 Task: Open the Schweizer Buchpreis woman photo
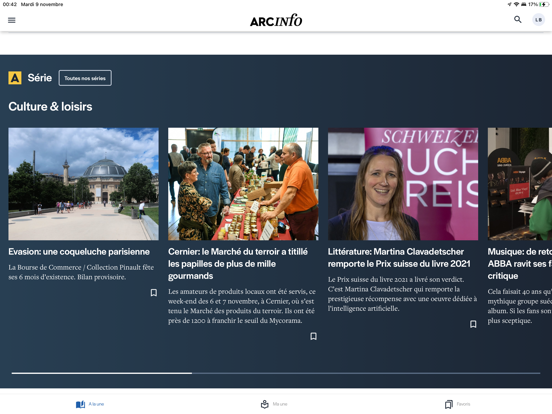click(x=403, y=184)
